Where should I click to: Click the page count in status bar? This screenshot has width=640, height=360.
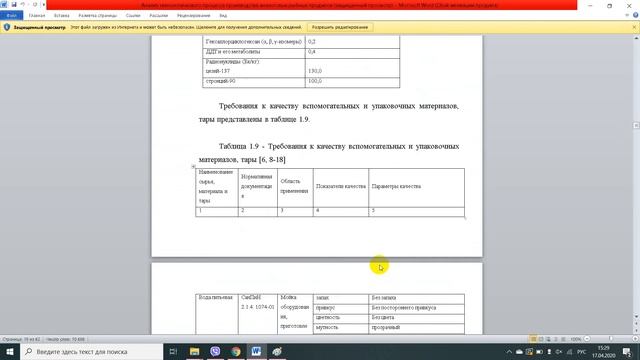click(21, 339)
